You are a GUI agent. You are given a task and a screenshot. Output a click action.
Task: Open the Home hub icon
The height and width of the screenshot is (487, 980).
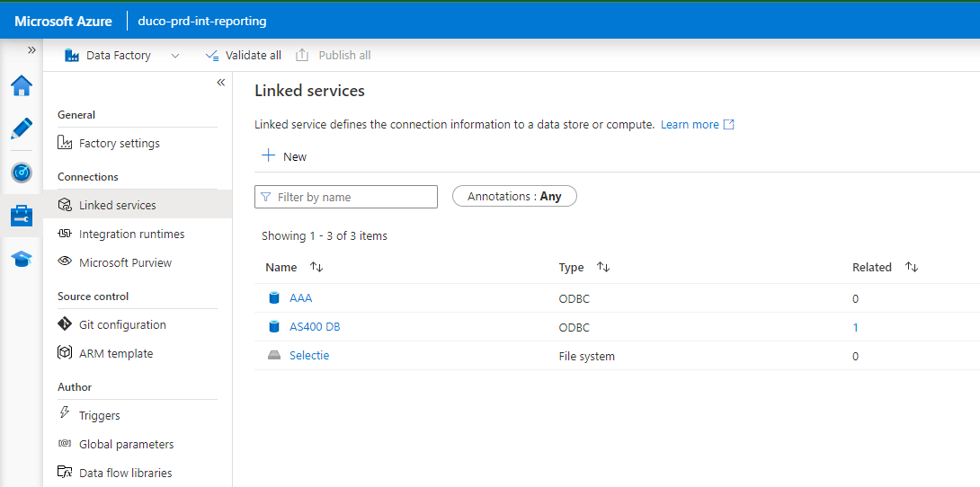tap(22, 85)
